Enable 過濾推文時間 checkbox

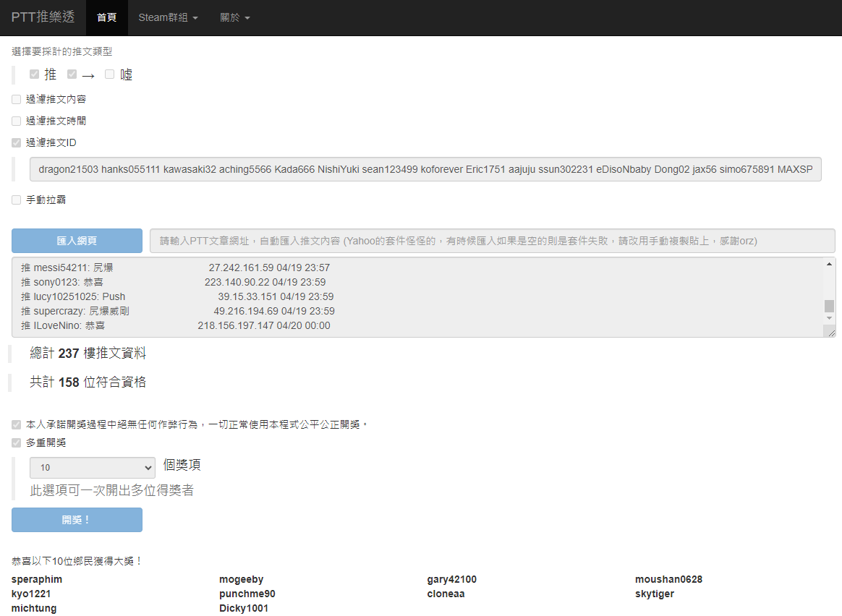tap(16, 121)
